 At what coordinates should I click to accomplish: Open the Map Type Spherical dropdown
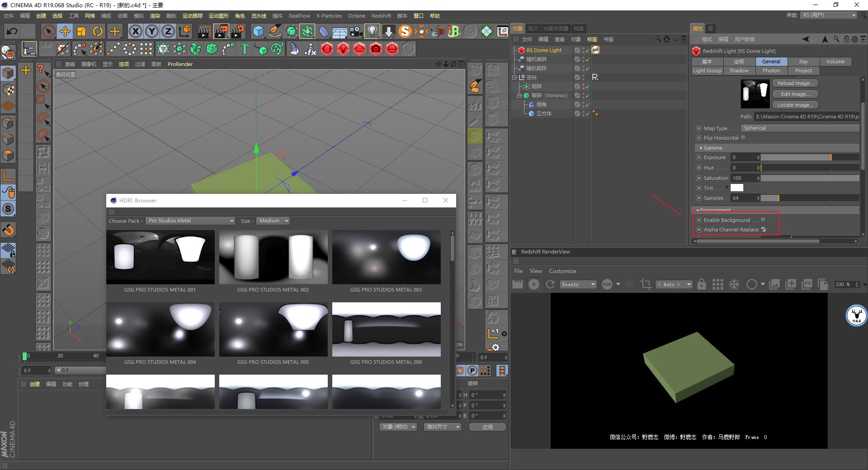[799, 128]
